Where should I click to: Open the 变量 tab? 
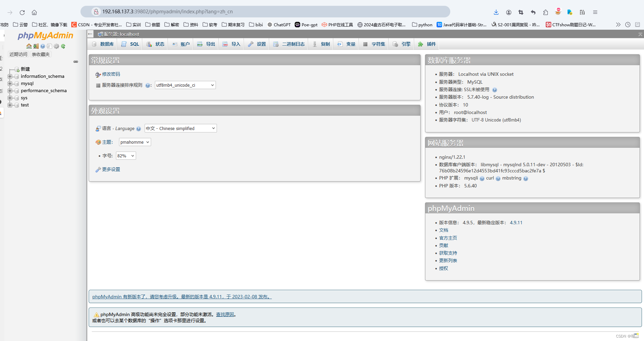346,44
